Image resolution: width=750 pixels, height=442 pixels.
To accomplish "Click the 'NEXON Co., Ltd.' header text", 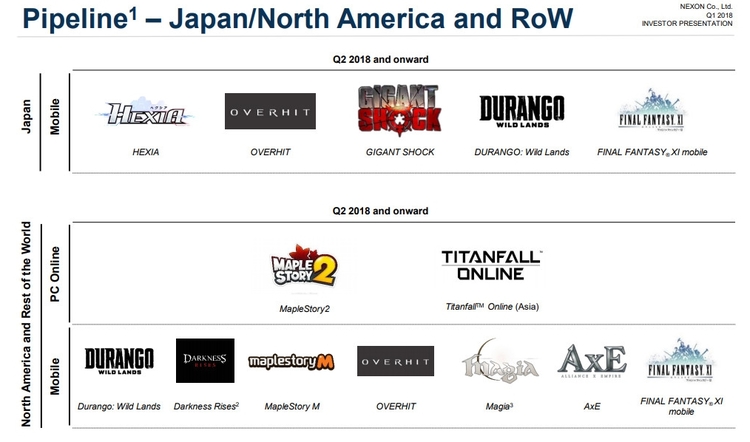I will [x=706, y=7].
